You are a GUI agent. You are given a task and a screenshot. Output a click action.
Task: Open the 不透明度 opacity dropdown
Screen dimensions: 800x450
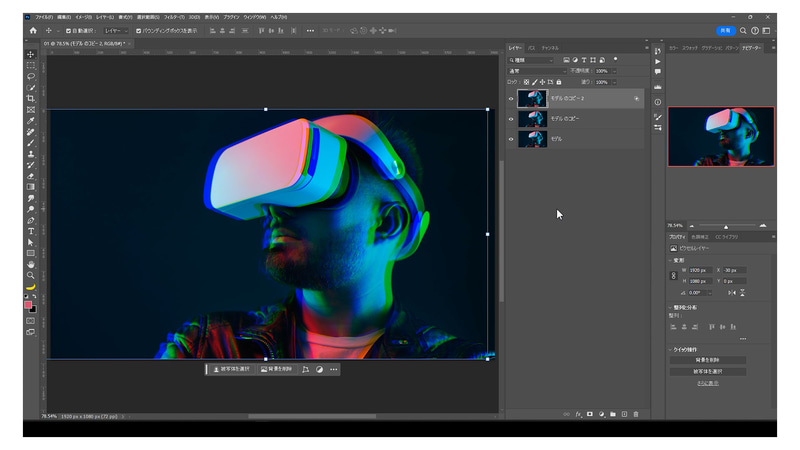[x=615, y=71]
